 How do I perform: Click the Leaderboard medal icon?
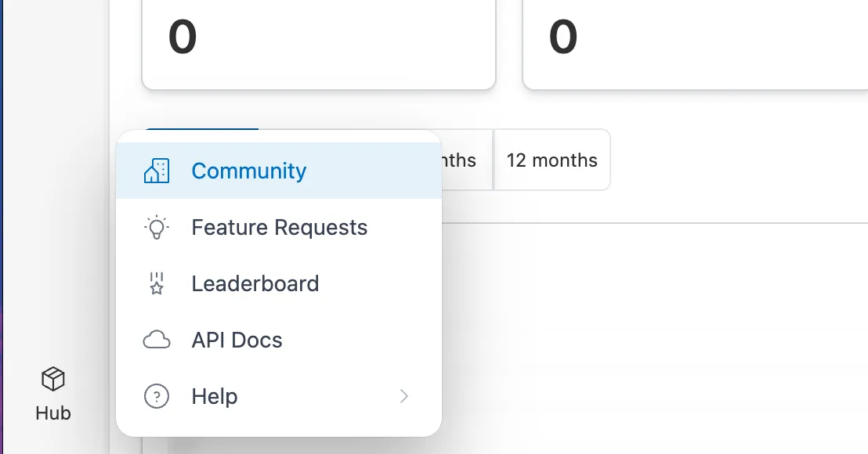click(x=157, y=283)
